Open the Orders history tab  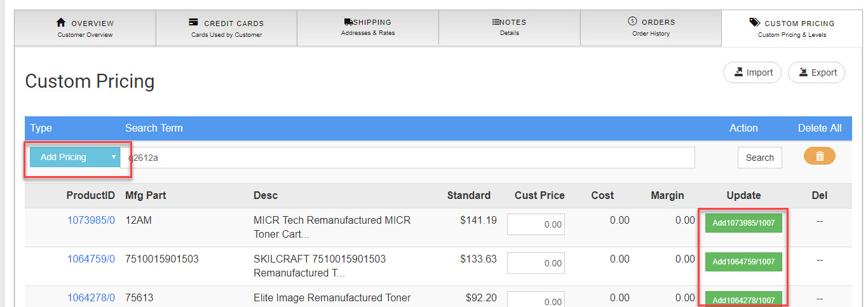point(651,27)
